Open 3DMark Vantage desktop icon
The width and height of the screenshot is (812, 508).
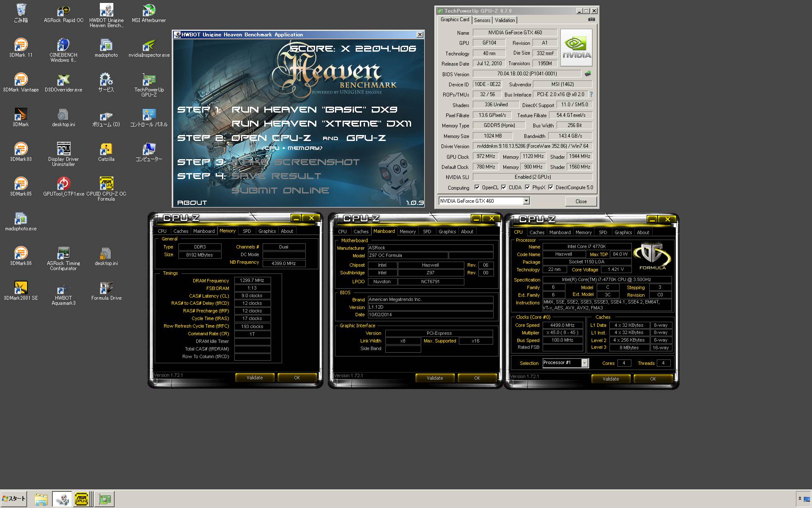click(x=21, y=83)
